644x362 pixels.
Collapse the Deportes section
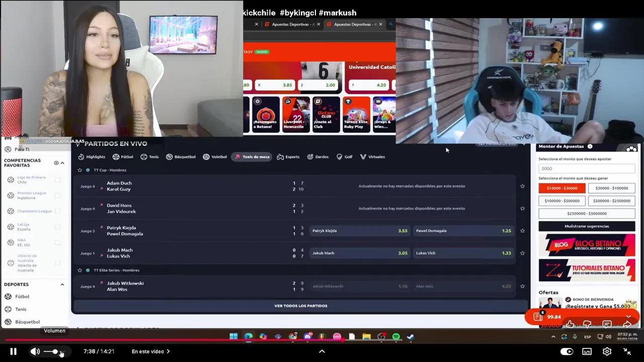click(62, 285)
